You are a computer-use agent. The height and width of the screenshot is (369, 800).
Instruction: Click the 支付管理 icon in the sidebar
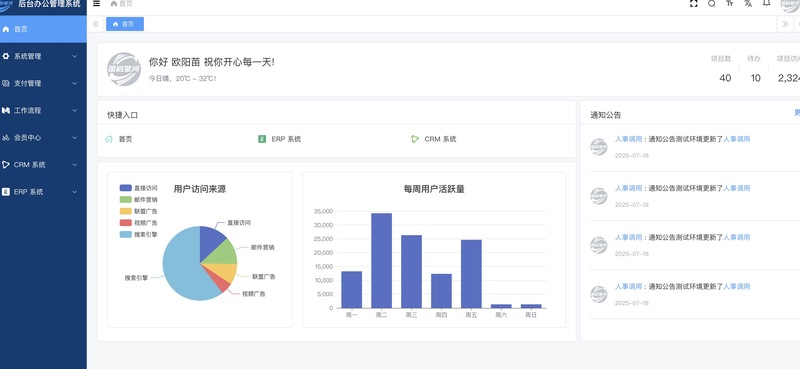[x=6, y=83]
